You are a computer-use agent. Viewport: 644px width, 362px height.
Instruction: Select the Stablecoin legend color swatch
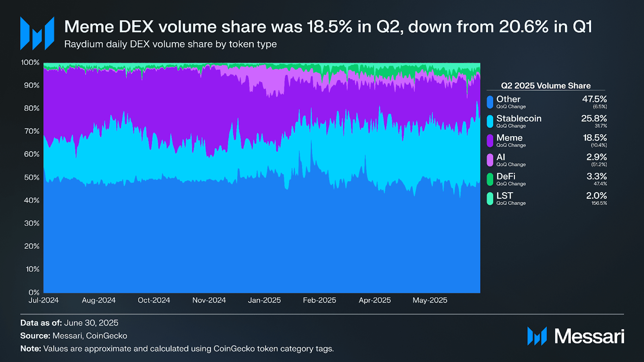490,121
